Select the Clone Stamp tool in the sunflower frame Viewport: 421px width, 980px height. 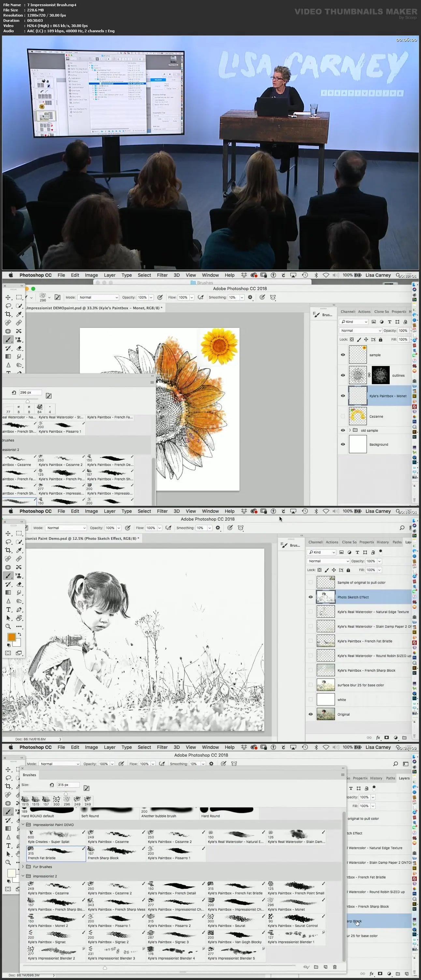click(x=19, y=339)
